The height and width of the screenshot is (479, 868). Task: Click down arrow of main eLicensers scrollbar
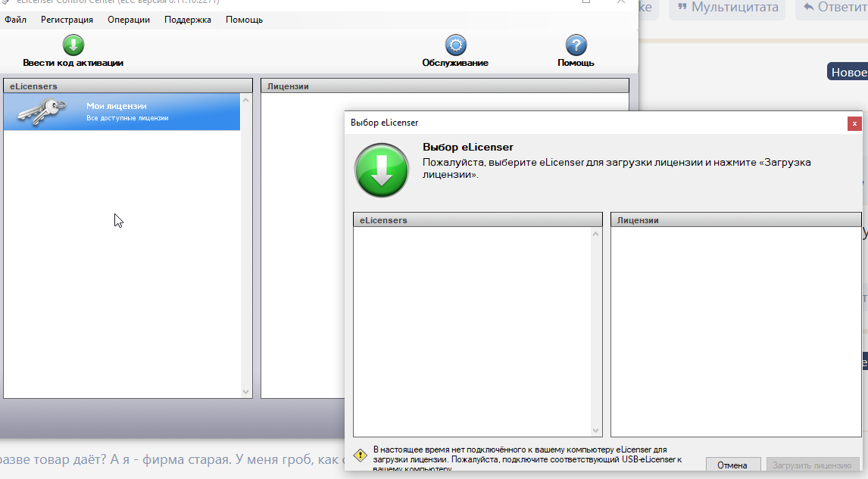246,392
